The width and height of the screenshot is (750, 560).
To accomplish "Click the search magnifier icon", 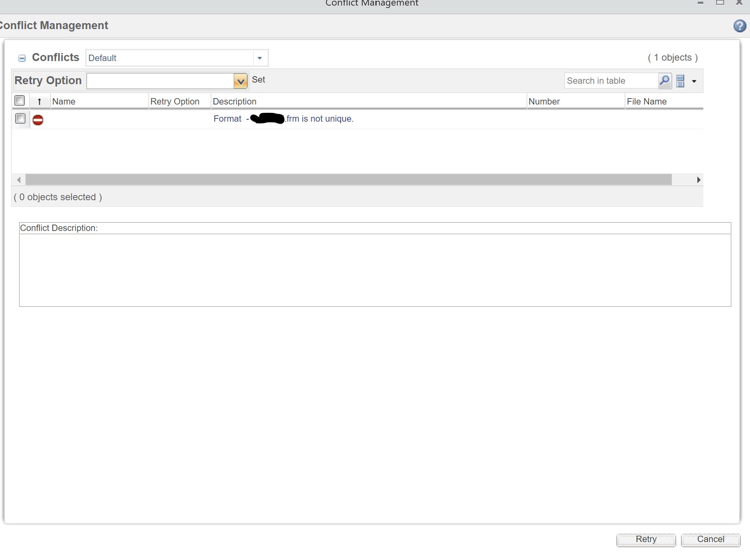I will (664, 81).
